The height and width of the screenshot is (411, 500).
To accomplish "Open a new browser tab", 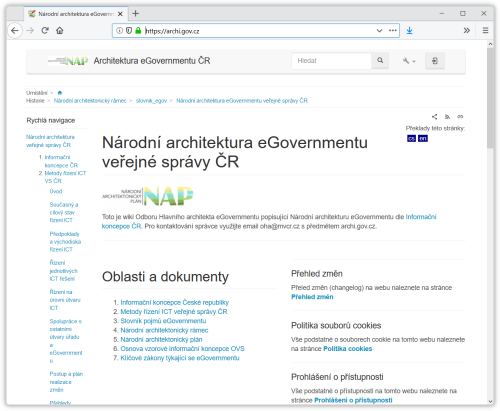I will tap(135, 14).
